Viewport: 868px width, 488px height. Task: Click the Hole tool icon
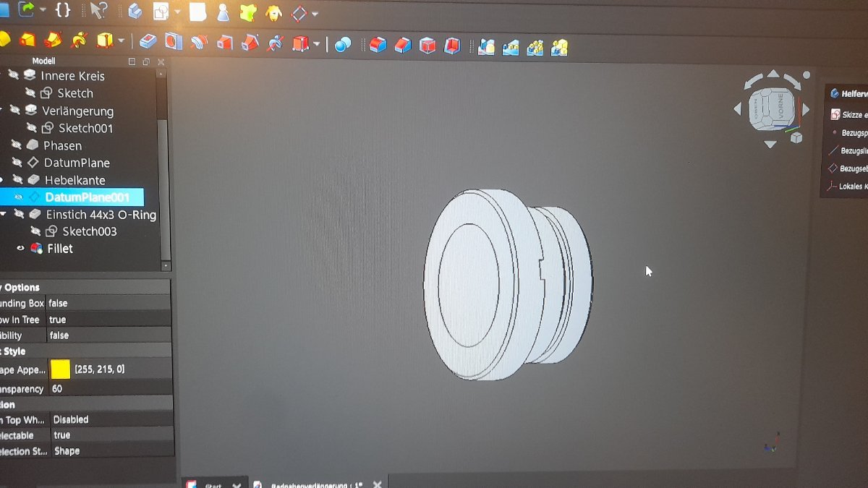click(173, 43)
